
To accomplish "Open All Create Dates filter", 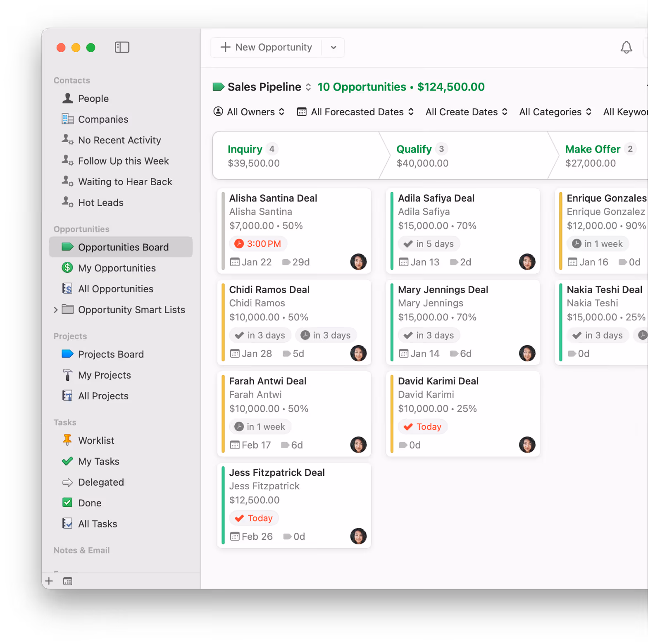I will [x=467, y=112].
